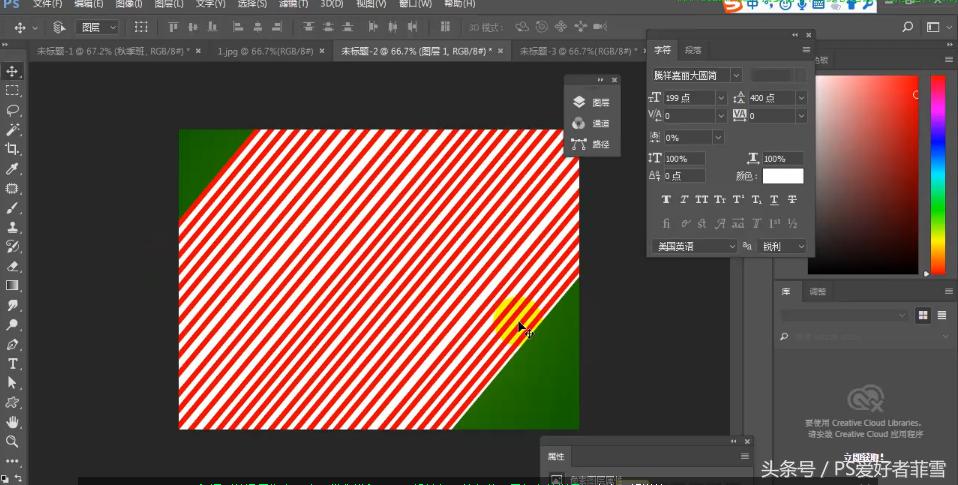Viewport: 958px width, 485px height.
Task: Select the Horizontal Type tool
Action: (12, 363)
